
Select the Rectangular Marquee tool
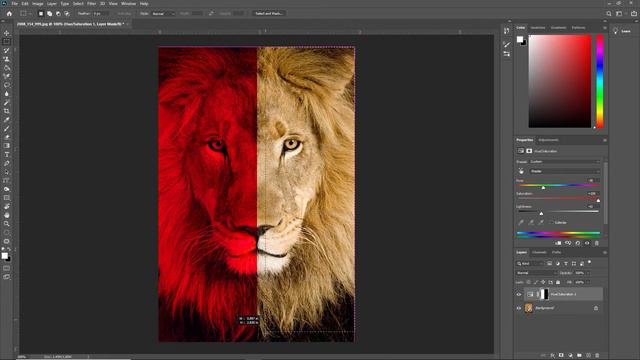coord(7,42)
